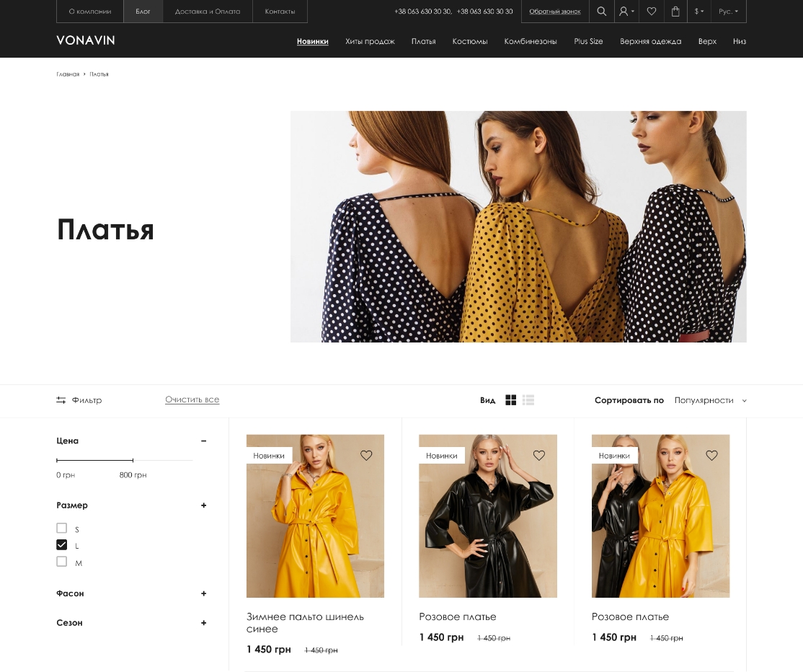Click the Фильтр filter icon

click(61, 400)
